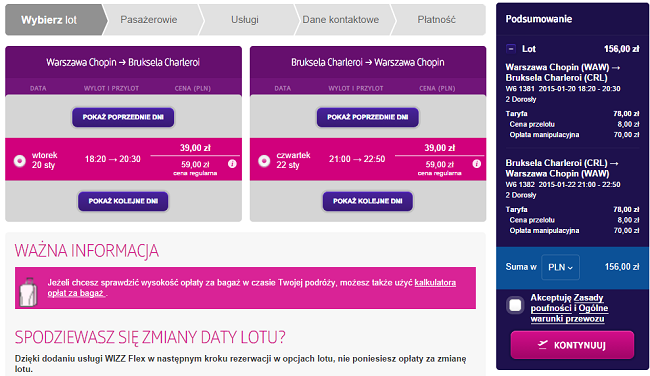This screenshot has width=650, height=376.
Task: Go to the Pasażerowie step
Action: coord(149,19)
